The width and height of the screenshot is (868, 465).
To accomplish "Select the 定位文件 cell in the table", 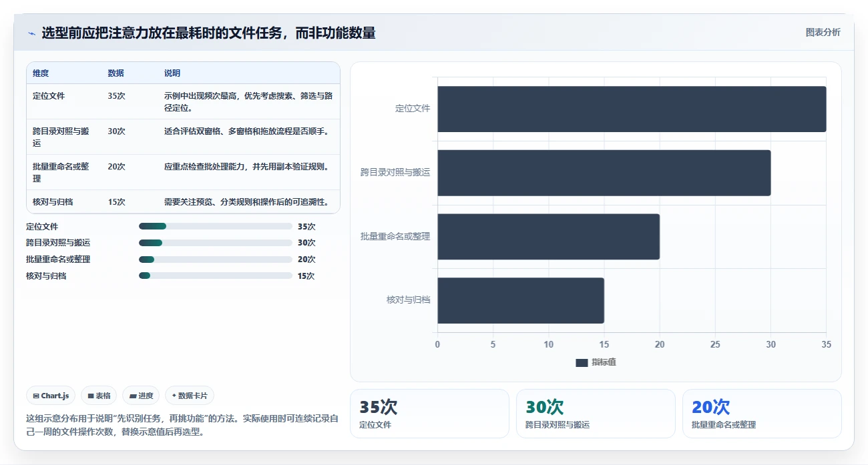I will pyautogui.click(x=49, y=96).
